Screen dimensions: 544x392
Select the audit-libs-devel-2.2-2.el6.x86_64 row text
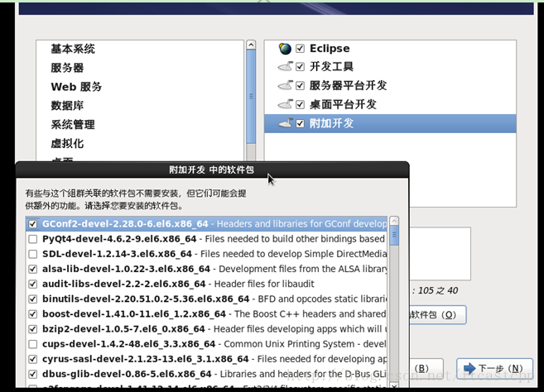pos(124,284)
